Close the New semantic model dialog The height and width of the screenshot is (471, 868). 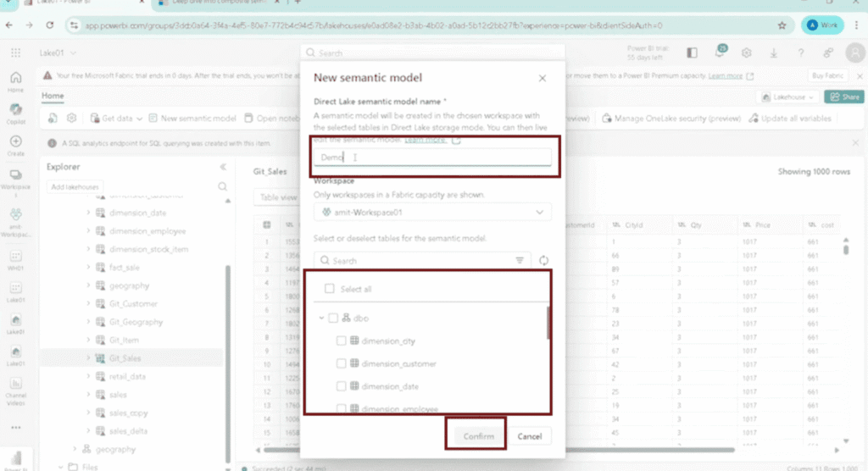click(x=542, y=78)
